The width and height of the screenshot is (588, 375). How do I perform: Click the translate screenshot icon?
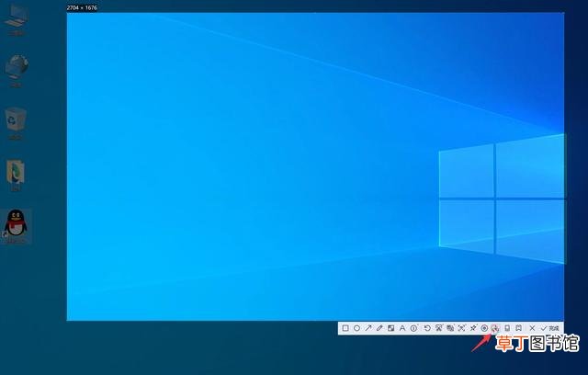pos(450,328)
